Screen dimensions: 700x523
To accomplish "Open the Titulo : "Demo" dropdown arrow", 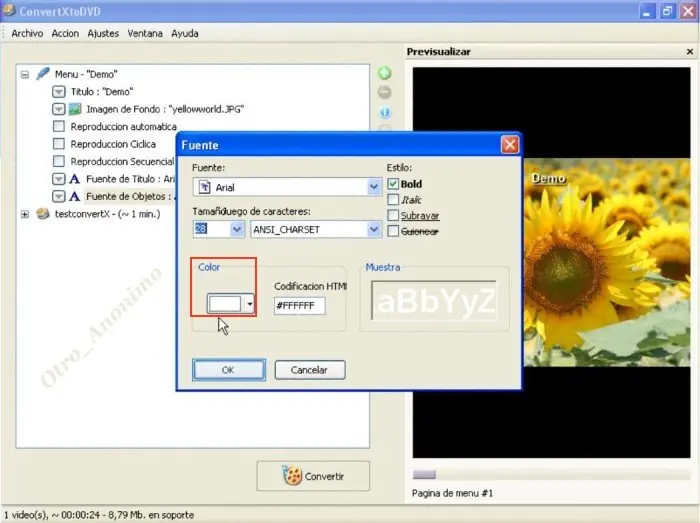I will (x=58, y=91).
